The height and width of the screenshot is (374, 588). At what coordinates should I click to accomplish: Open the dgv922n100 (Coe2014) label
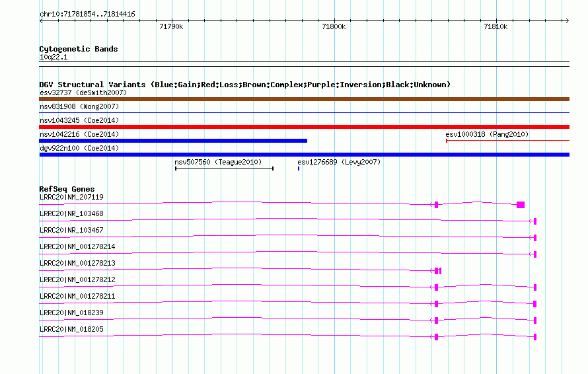pos(79,148)
